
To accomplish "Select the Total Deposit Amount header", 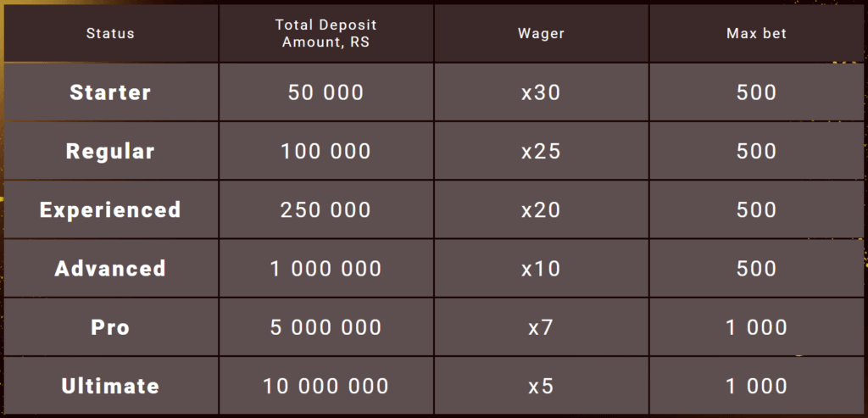I will [x=325, y=33].
